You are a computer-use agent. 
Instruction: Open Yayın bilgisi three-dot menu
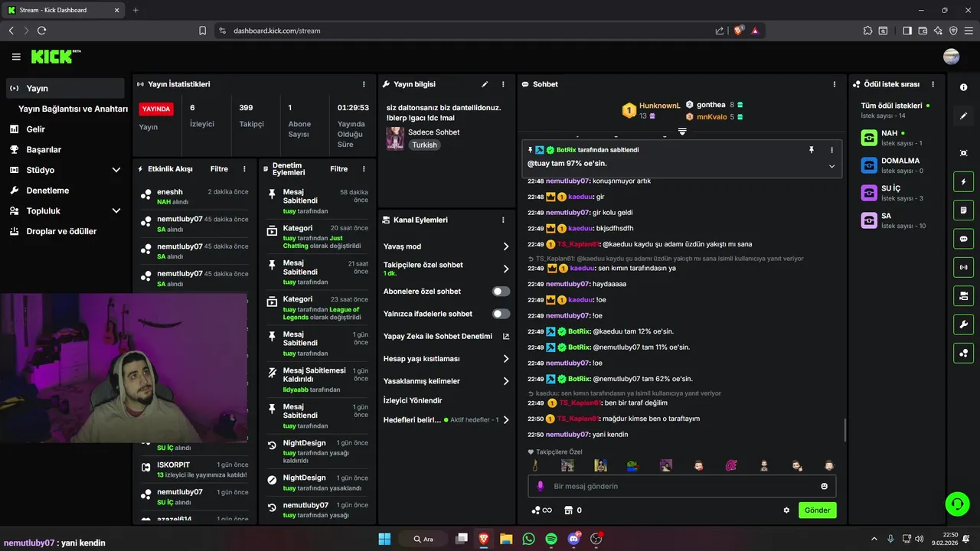[x=503, y=84]
